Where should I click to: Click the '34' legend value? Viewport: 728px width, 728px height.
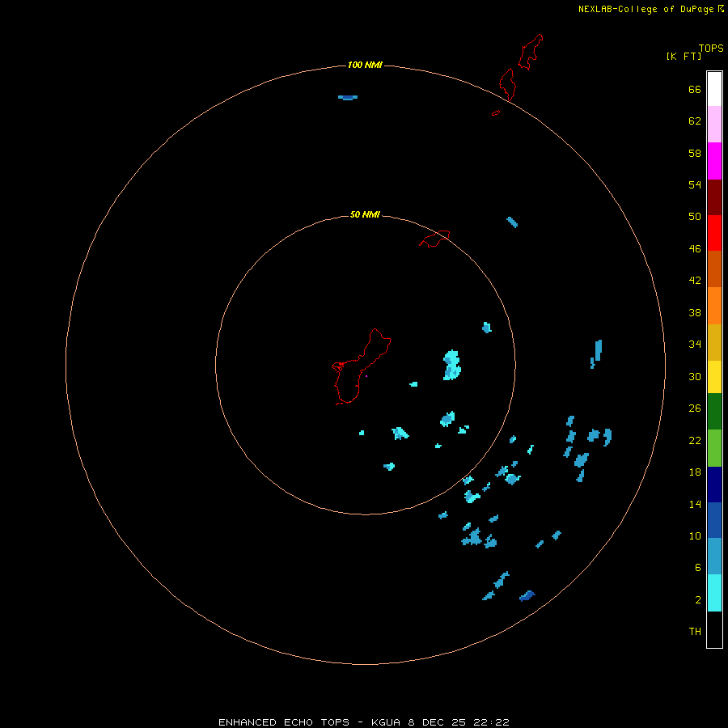[x=695, y=345]
